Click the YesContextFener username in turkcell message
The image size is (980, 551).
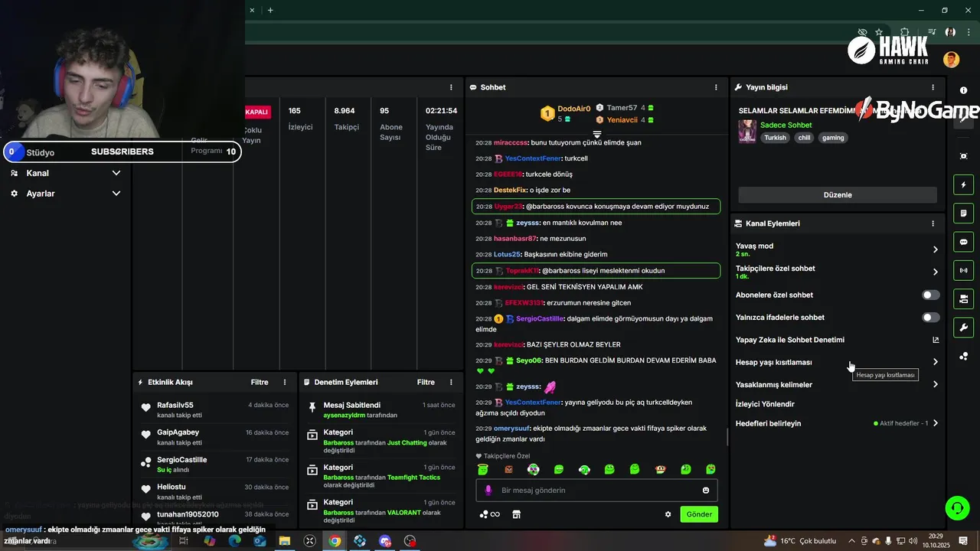(x=533, y=158)
